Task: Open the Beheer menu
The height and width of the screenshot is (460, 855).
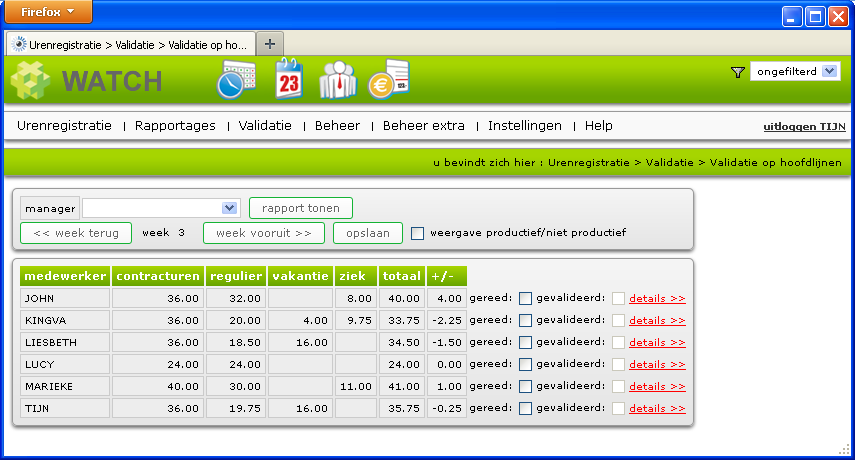Action: pyautogui.click(x=338, y=126)
